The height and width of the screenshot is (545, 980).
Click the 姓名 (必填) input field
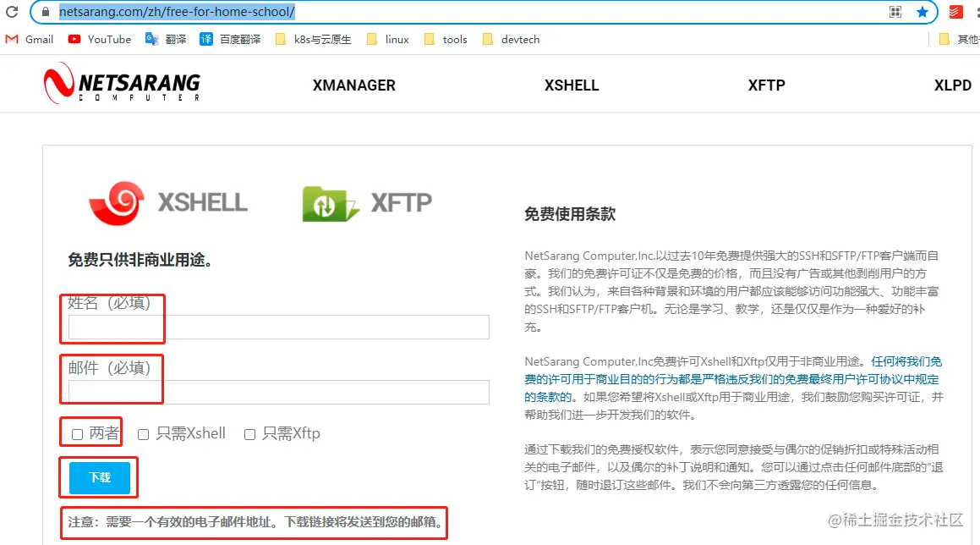(x=279, y=328)
